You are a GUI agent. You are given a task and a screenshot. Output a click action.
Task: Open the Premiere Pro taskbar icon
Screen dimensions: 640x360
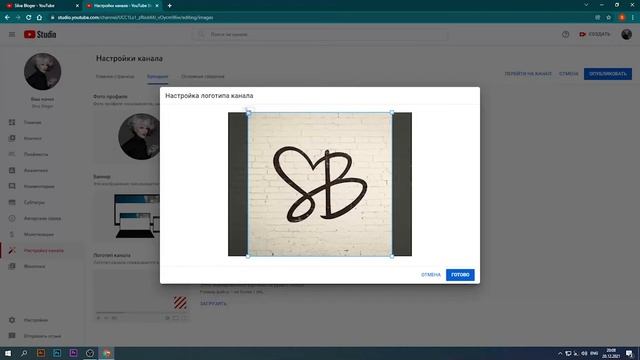point(73,353)
